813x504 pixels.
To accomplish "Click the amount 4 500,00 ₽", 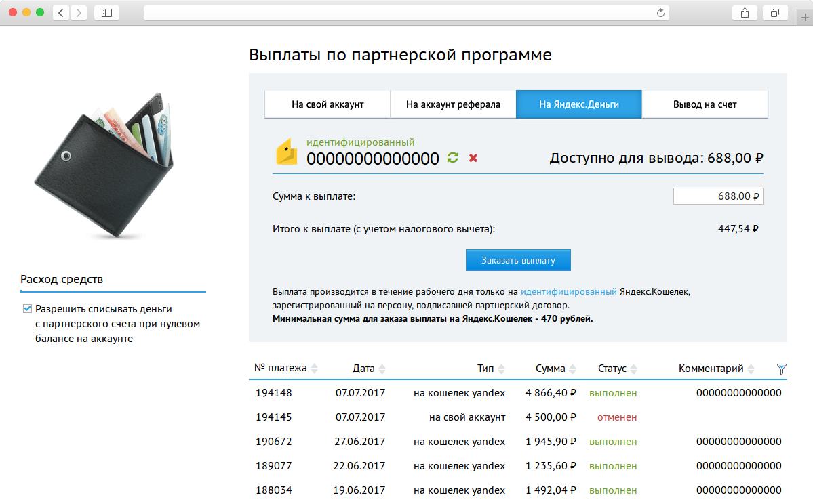I will click(551, 417).
